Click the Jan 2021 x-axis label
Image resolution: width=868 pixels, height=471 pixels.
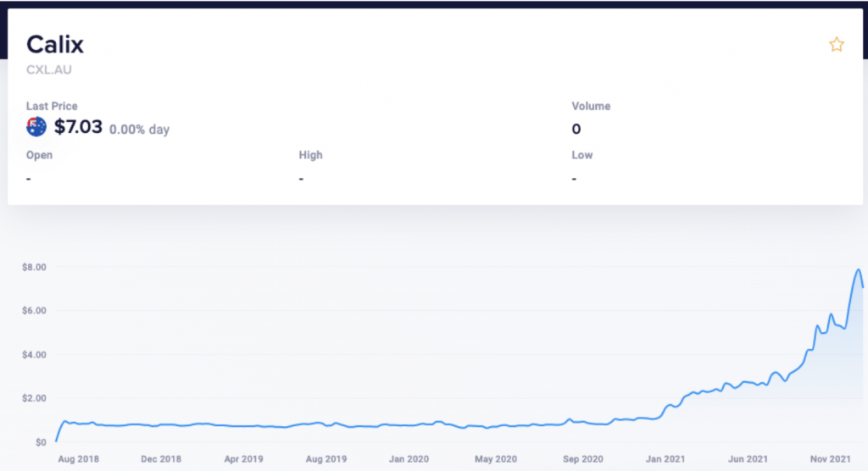tap(665, 459)
